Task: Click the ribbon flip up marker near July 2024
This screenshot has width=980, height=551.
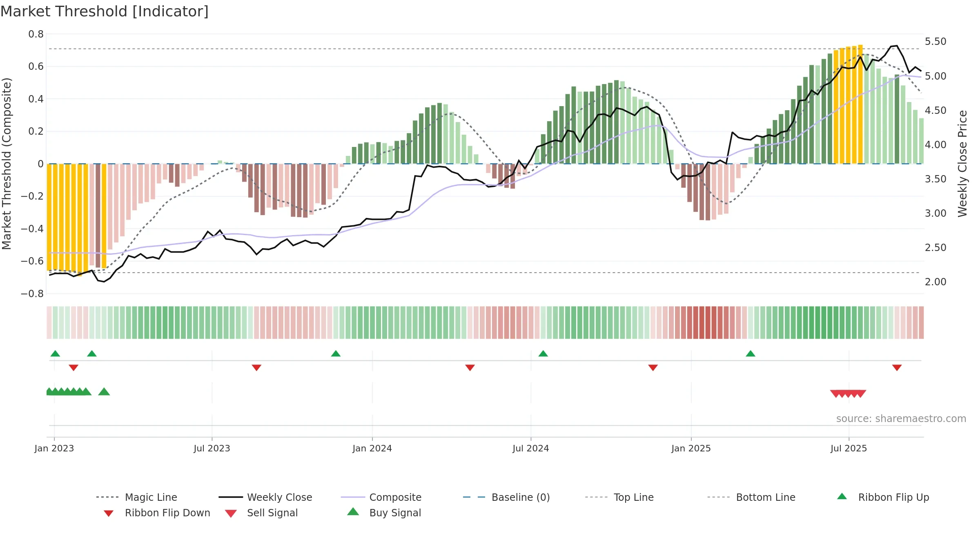Action: [543, 353]
